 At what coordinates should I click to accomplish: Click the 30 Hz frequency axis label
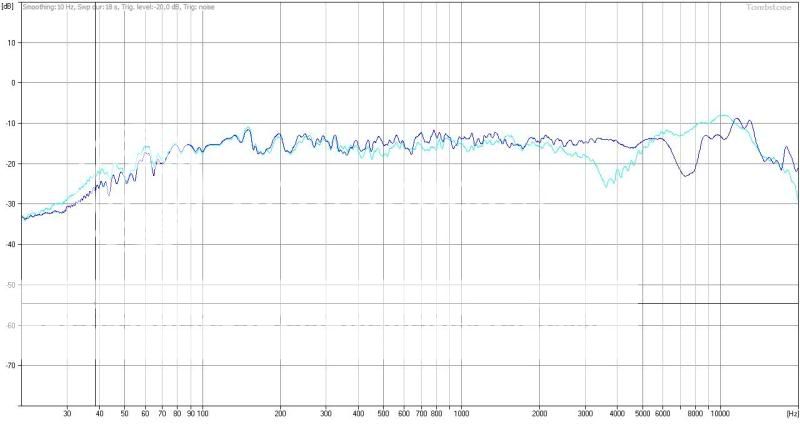(67, 413)
